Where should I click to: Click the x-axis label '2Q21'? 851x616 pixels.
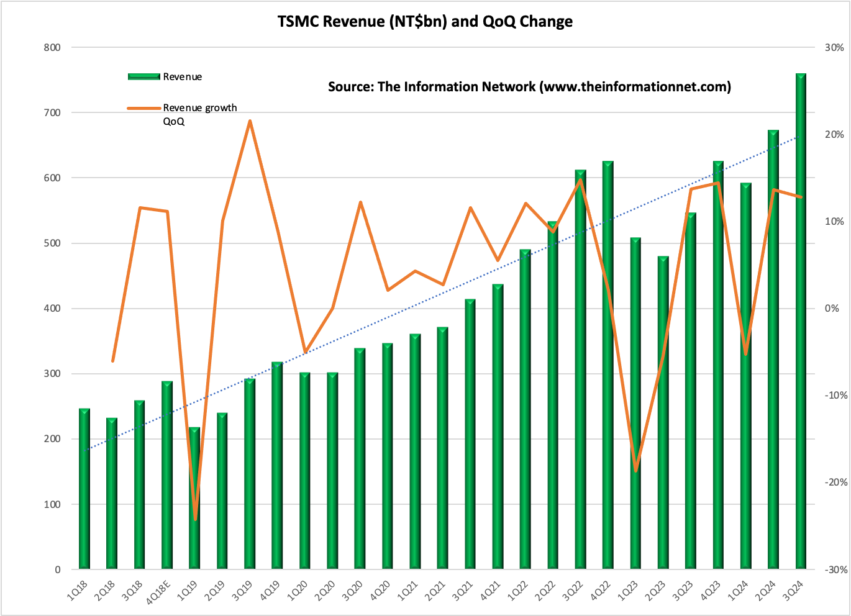[434, 589]
